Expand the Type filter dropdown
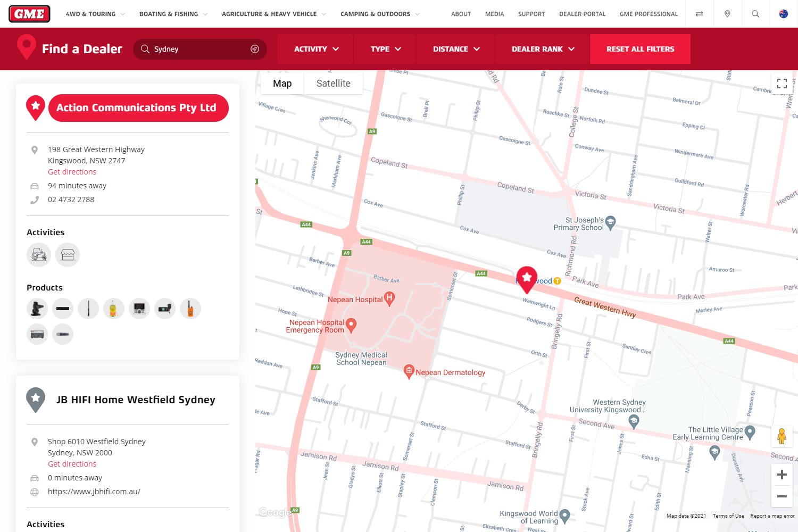 point(386,49)
